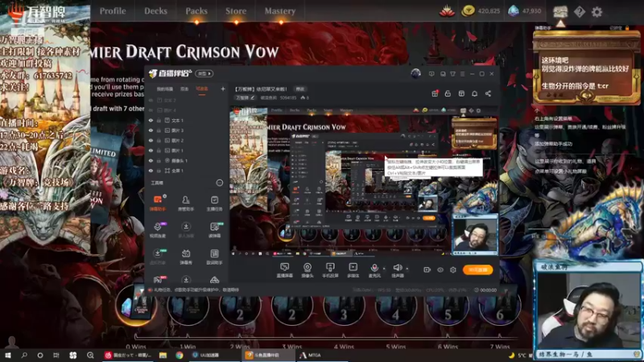Add a 摄像头 camera source
Image resolution: width=644 pixels, height=362 pixels.
point(308,270)
